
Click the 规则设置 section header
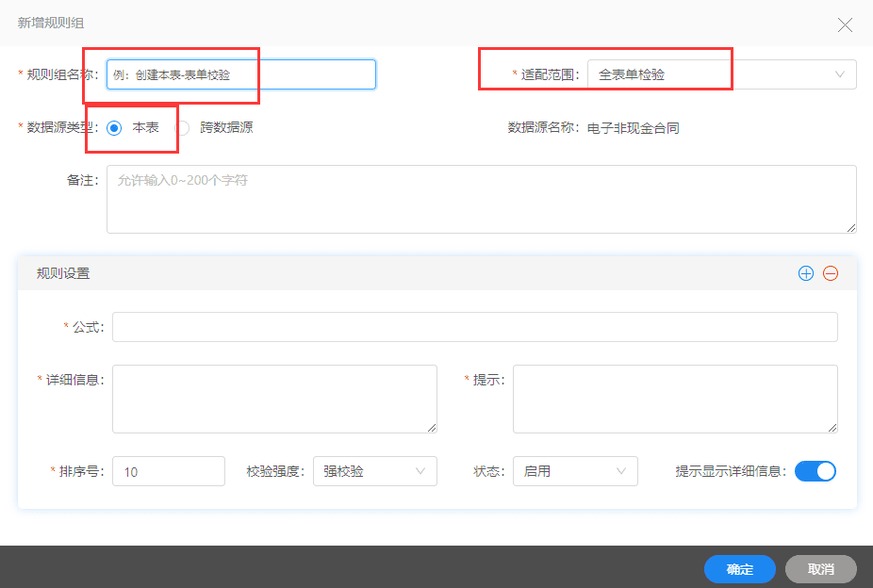(x=437, y=273)
